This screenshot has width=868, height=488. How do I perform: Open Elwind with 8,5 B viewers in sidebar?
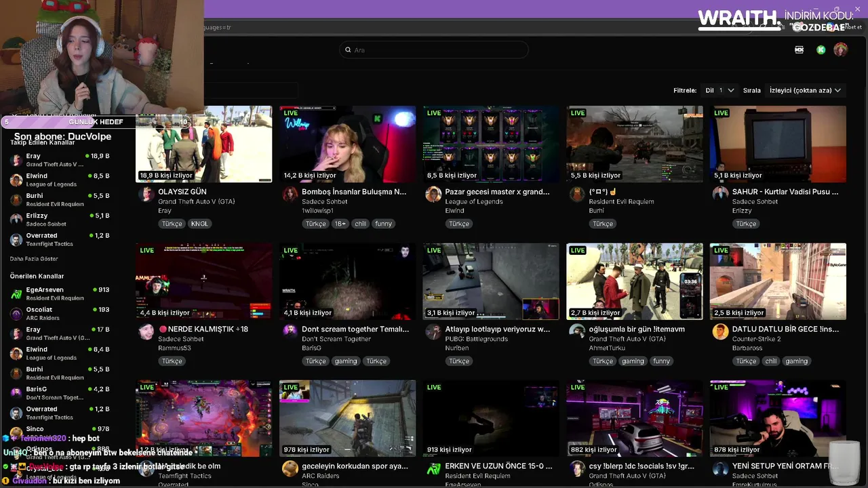pos(60,180)
